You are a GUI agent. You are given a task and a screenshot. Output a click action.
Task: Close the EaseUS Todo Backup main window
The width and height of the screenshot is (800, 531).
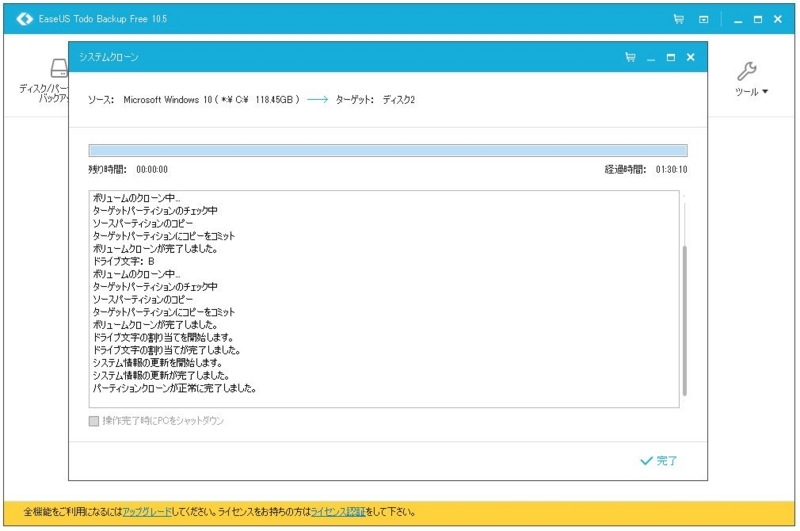point(778,19)
